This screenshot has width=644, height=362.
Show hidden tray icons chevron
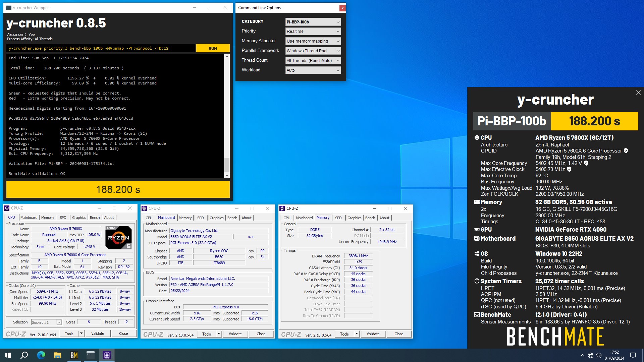coord(582,355)
